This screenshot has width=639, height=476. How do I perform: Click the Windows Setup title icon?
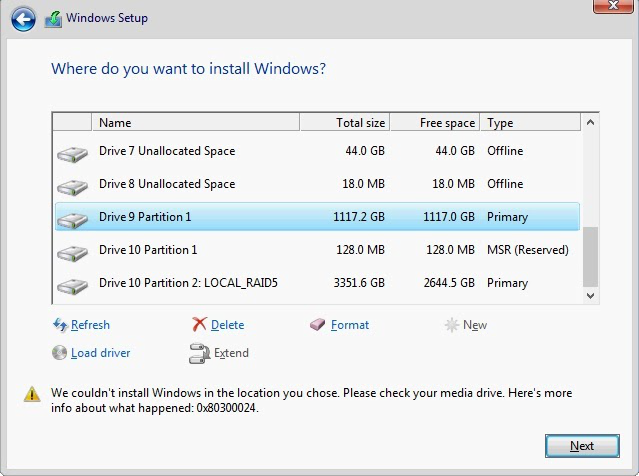click(53, 19)
